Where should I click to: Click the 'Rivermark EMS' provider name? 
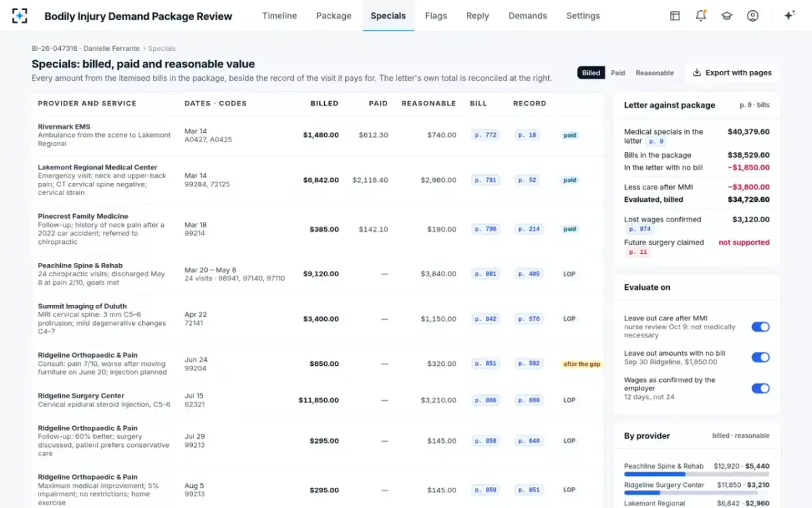(64, 127)
